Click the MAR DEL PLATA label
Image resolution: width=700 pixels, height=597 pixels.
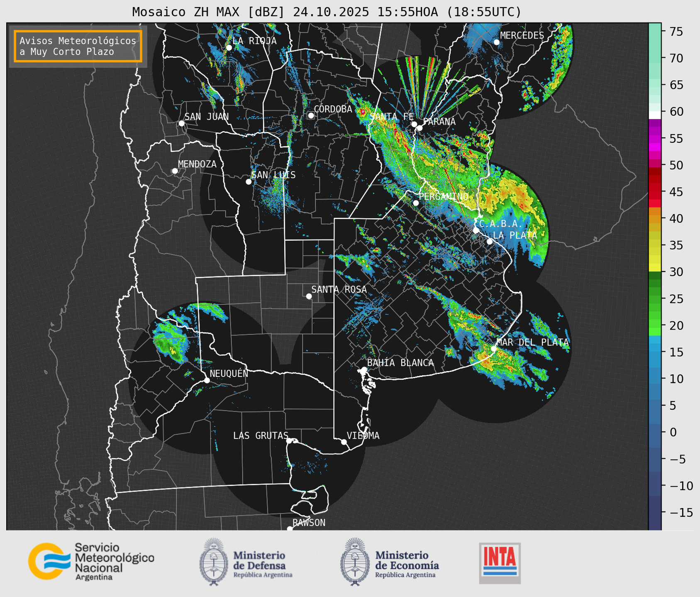click(532, 343)
